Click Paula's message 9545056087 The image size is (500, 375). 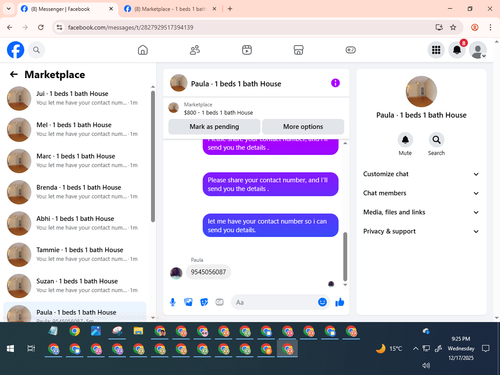coord(208,272)
